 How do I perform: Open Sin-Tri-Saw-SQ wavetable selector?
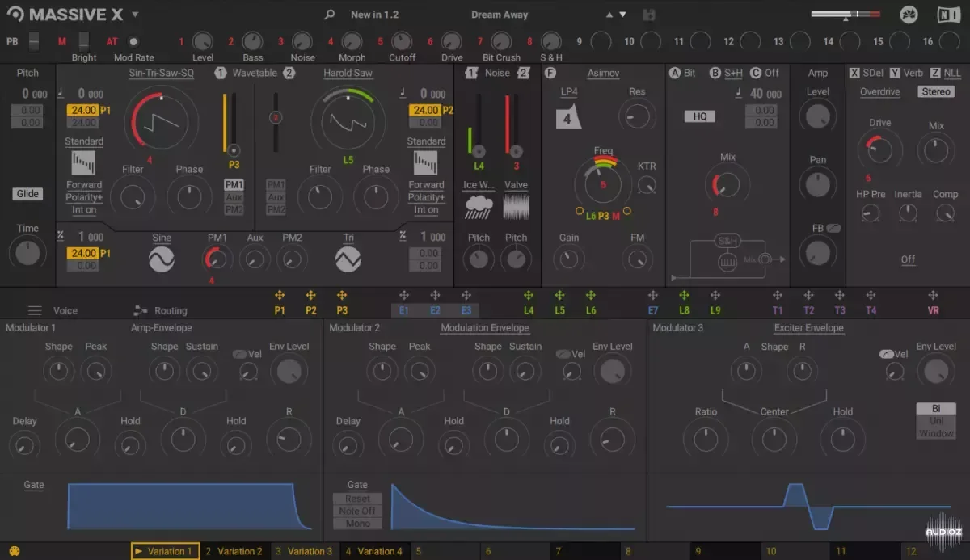coord(162,73)
